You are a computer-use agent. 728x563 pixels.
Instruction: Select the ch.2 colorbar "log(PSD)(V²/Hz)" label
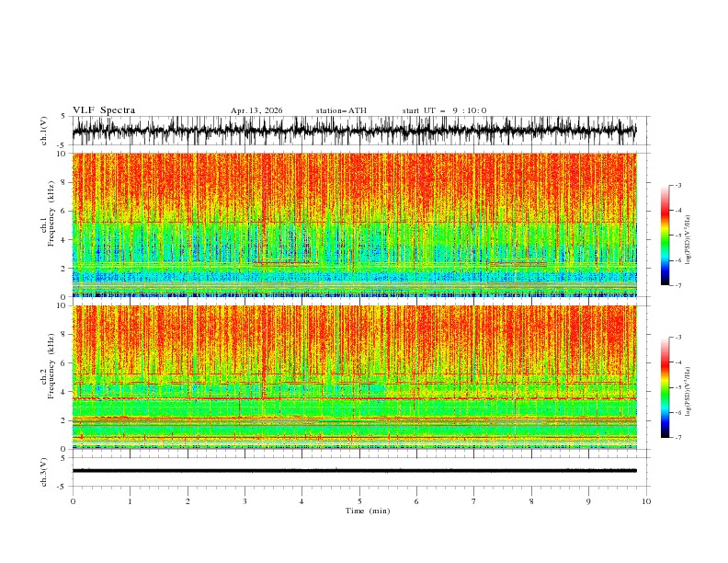coord(688,392)
